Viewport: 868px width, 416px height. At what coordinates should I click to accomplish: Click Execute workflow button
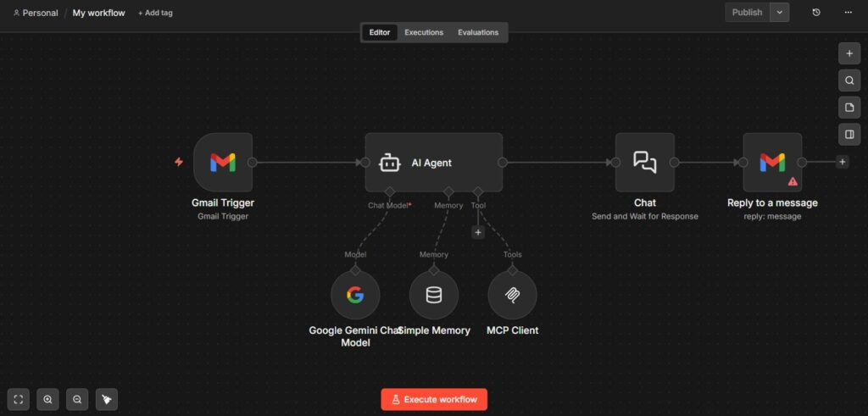(434, 399)
